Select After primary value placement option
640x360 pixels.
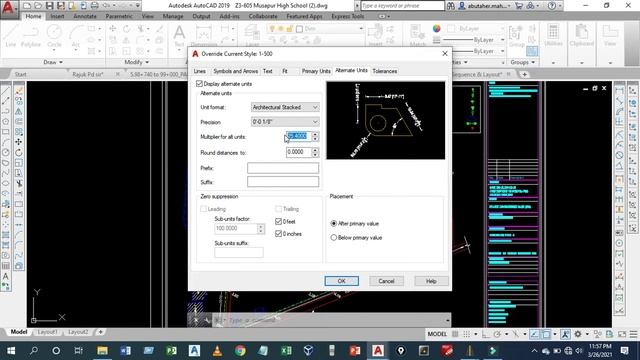pos(333,224)
